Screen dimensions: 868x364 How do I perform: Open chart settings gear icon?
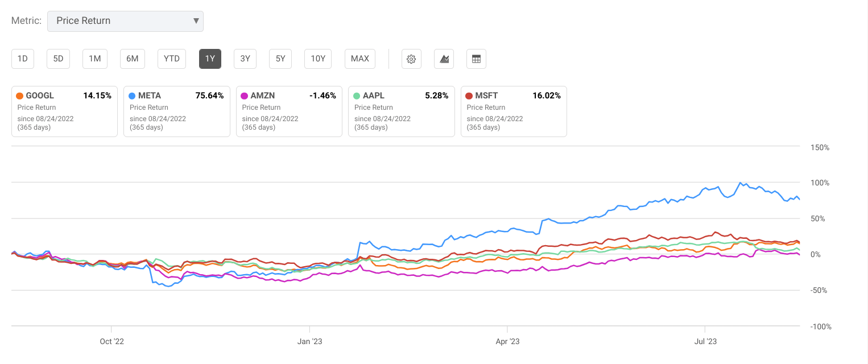(x=411, y=59)
